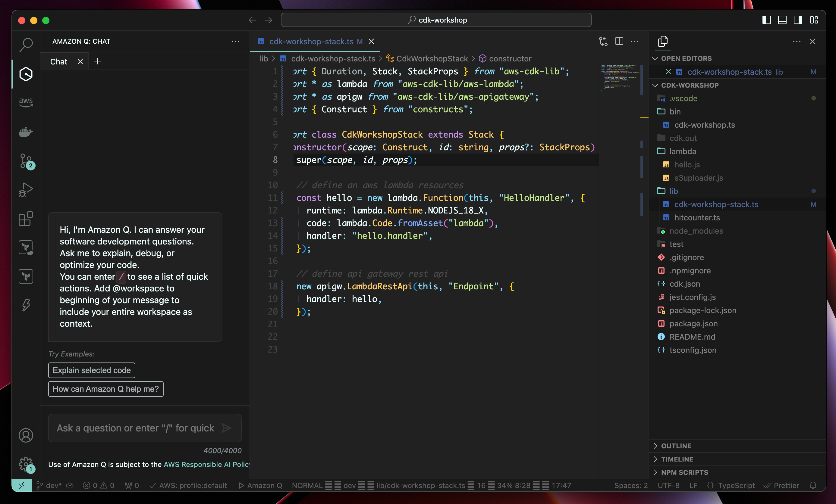Screen dimensions: 836x504
Task: Open editor more actions menu
Action: tap(635, 41)
